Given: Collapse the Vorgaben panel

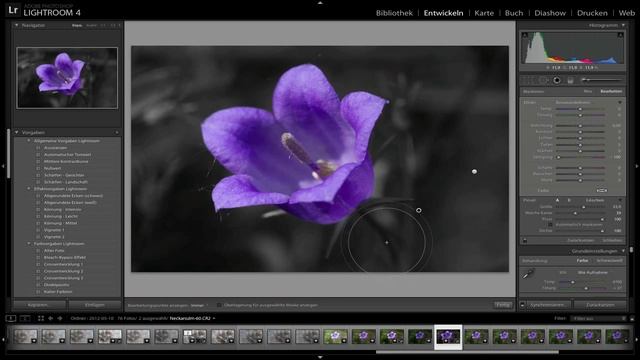Looking at the screenshot, I should (x=16, y=132).
